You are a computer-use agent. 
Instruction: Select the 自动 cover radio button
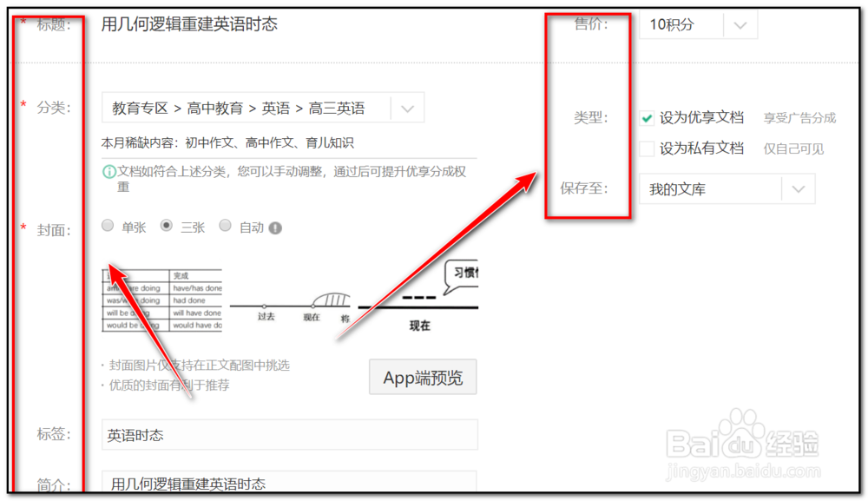225,225
